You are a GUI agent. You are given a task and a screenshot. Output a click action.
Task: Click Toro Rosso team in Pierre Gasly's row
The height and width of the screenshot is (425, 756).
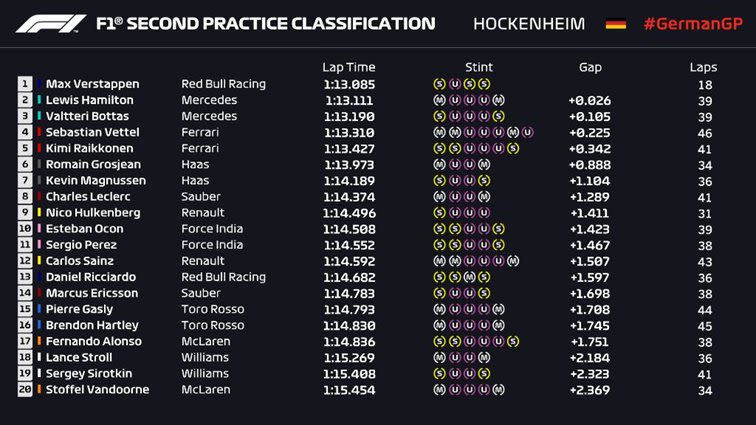click(x=212, y=309)
